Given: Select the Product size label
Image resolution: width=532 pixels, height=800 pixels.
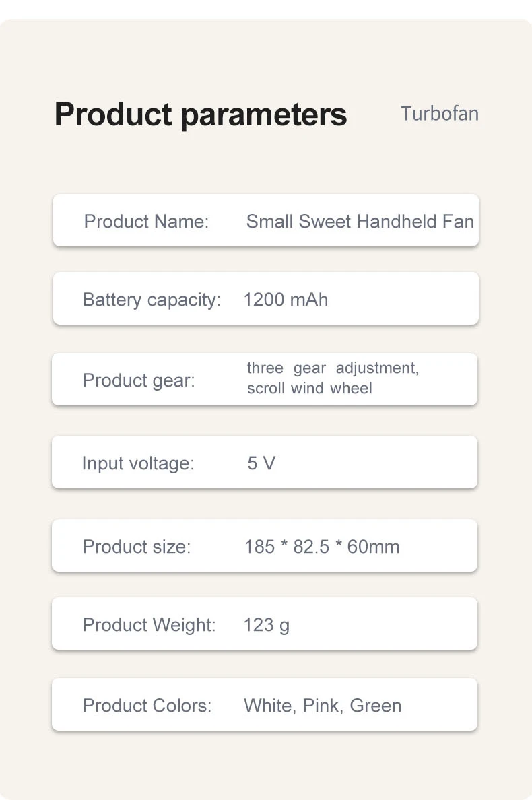Looking at the screenshot, I should pyautogui.click(x=137, y=546).
